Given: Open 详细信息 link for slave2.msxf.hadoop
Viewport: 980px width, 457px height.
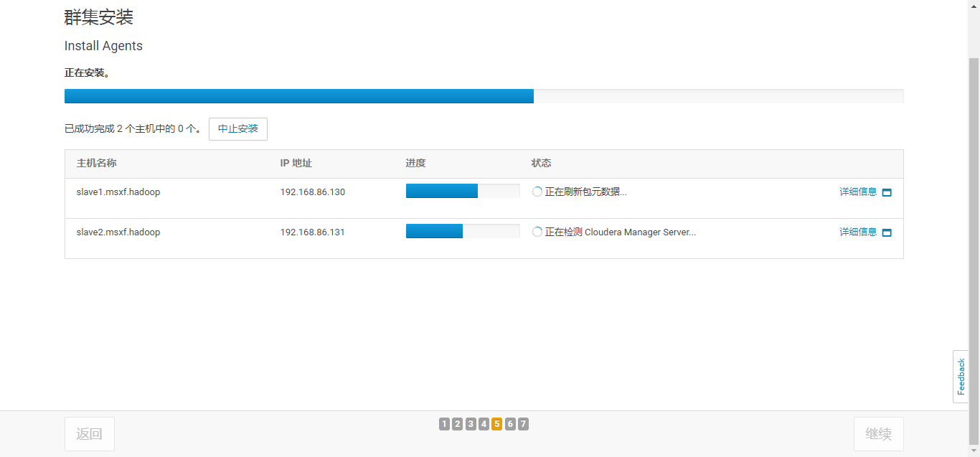Looking at the screenshot, I should [858, 232].
